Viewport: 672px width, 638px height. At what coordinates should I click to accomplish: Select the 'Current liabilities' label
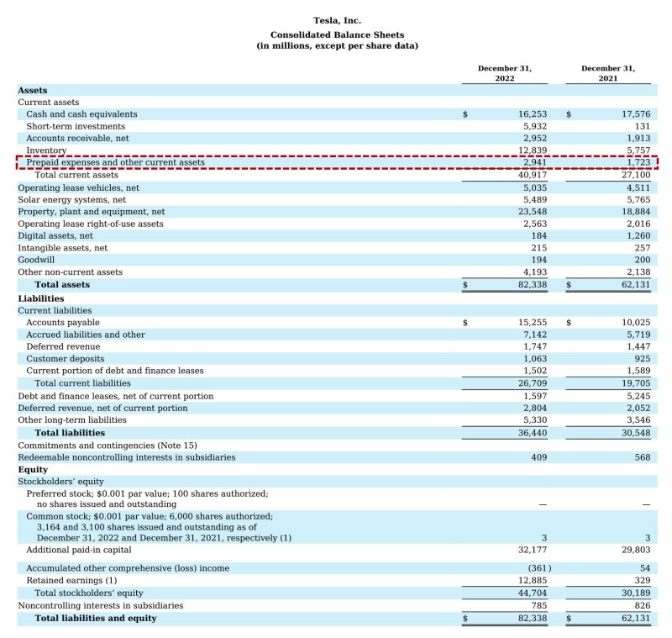tap(55, 310)
